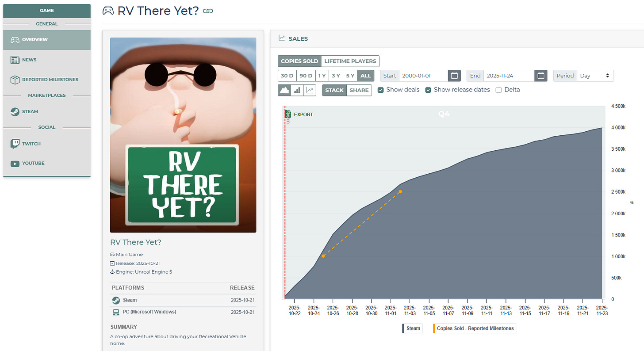Click the 2.5M milestone point on chart
644x351 pixels.
click(x=400, y=191)
